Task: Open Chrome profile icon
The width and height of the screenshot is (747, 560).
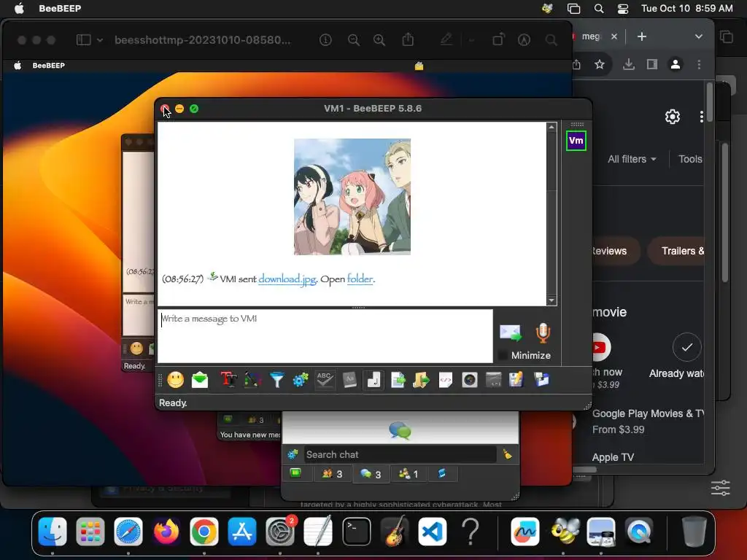Action: (x=676, y=64)
